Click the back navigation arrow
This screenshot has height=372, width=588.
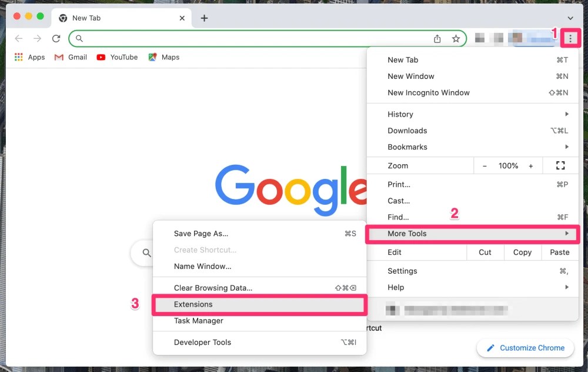[x=18, y=38]
